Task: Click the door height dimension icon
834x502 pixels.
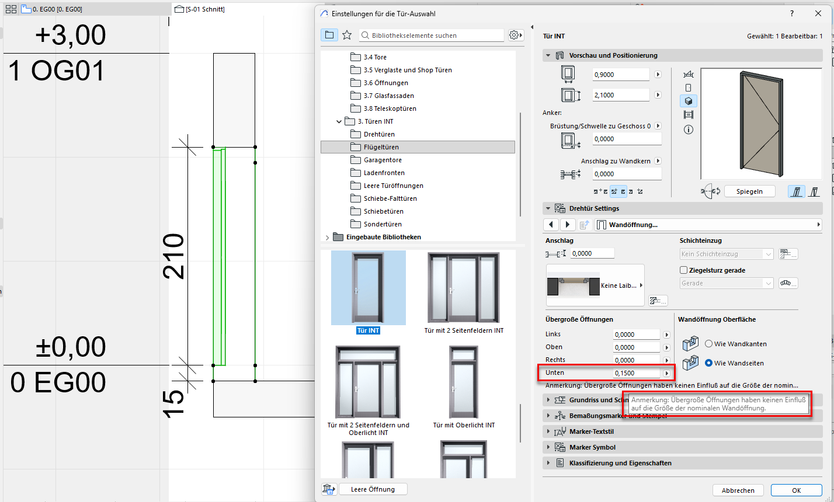Action: click(x=570, y=95)
